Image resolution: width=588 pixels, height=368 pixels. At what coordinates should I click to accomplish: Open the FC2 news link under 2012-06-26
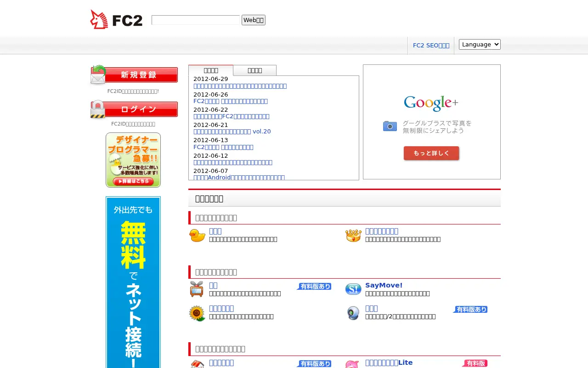click(x=231, y=101)
